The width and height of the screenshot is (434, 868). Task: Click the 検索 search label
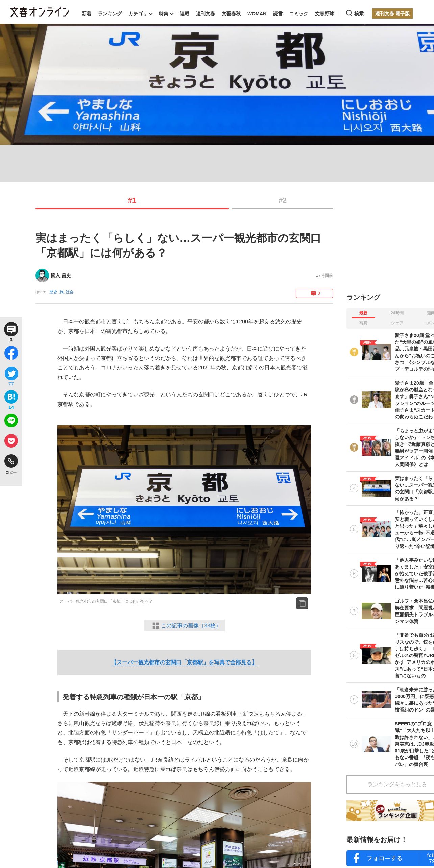(359, 14)
